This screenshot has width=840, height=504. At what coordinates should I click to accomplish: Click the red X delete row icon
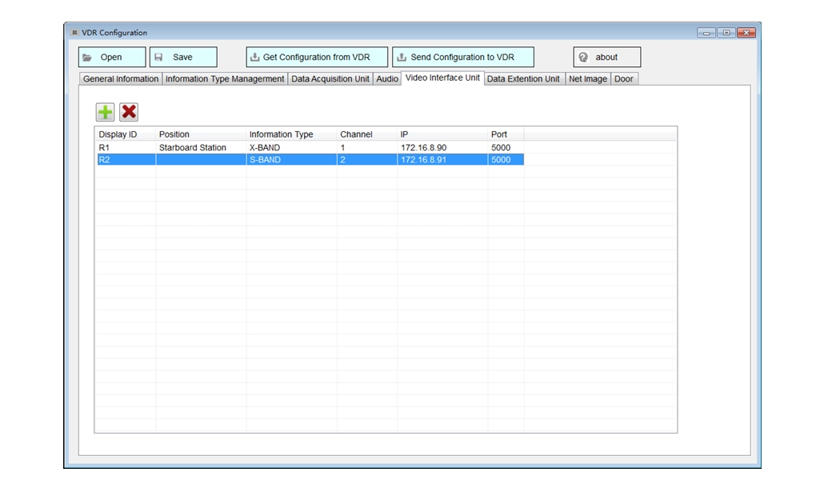point(129,112)
